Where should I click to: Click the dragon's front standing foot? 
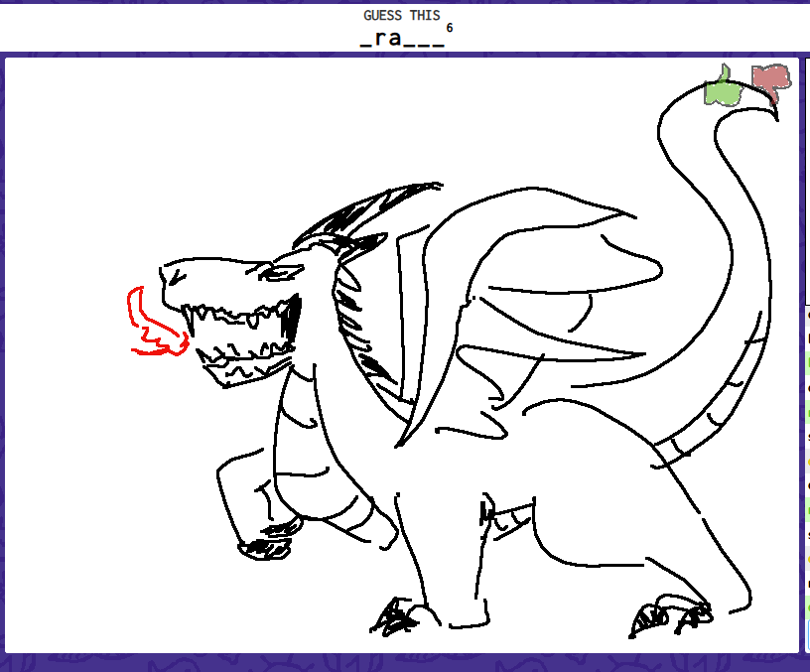[x=402, y=616]
